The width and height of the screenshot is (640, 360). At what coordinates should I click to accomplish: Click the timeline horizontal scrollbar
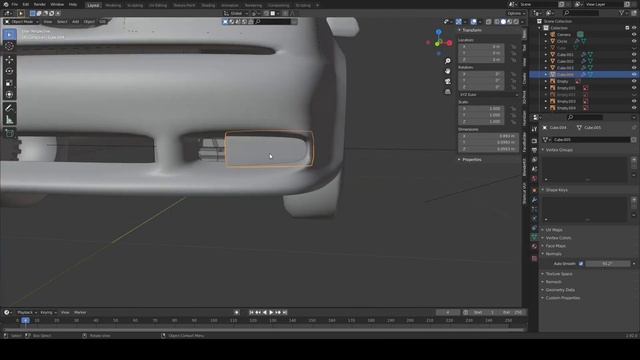[x=263, y=329]
